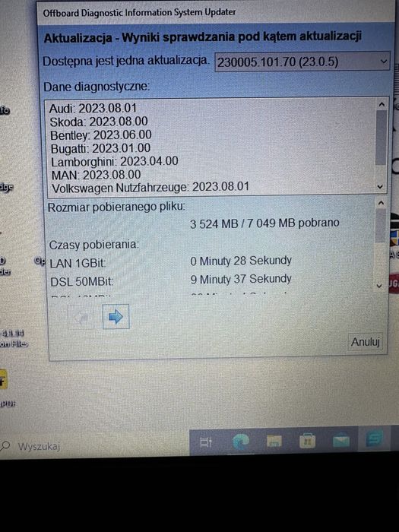Open Microsoft Store from the taskbar
This screenshot has width=399, height=532.
[307, 441]
